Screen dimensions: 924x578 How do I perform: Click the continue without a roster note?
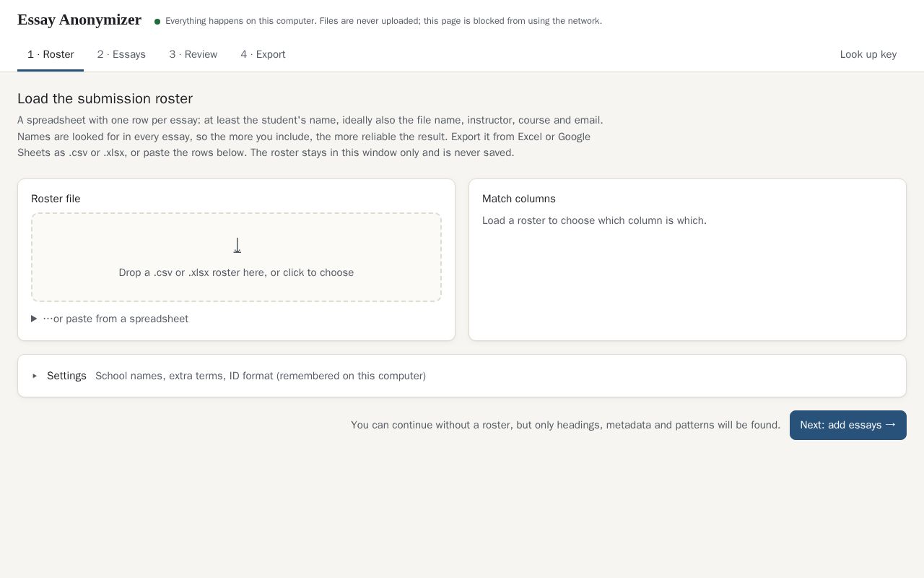point(565,425)
